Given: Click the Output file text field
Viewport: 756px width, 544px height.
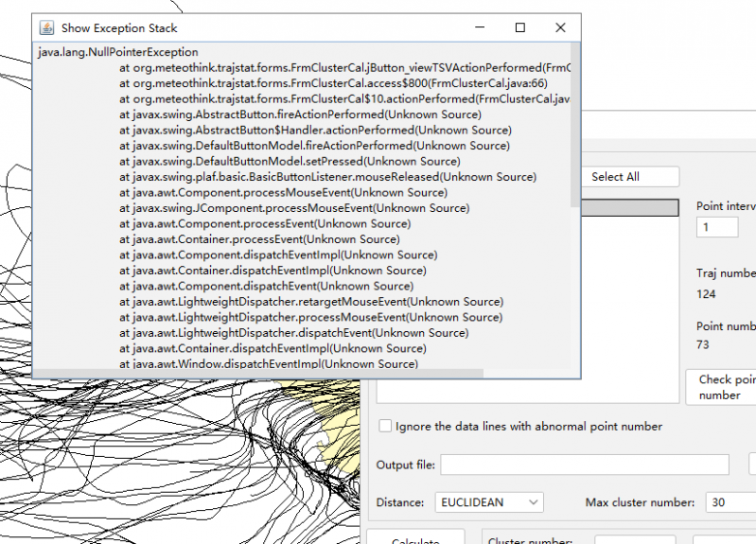Looking at the screenshot, I should [x=584, y=465].
